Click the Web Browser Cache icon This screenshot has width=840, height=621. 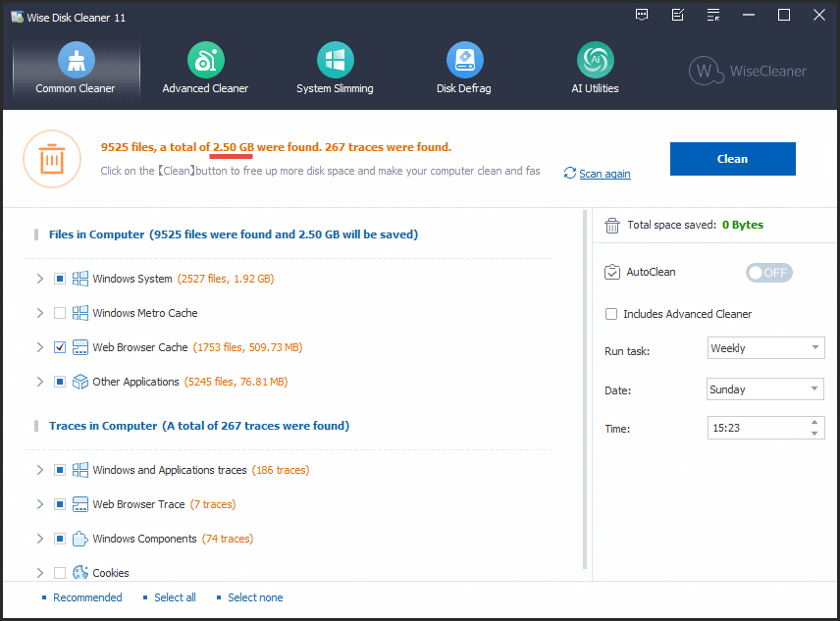(x=80, y=347)
